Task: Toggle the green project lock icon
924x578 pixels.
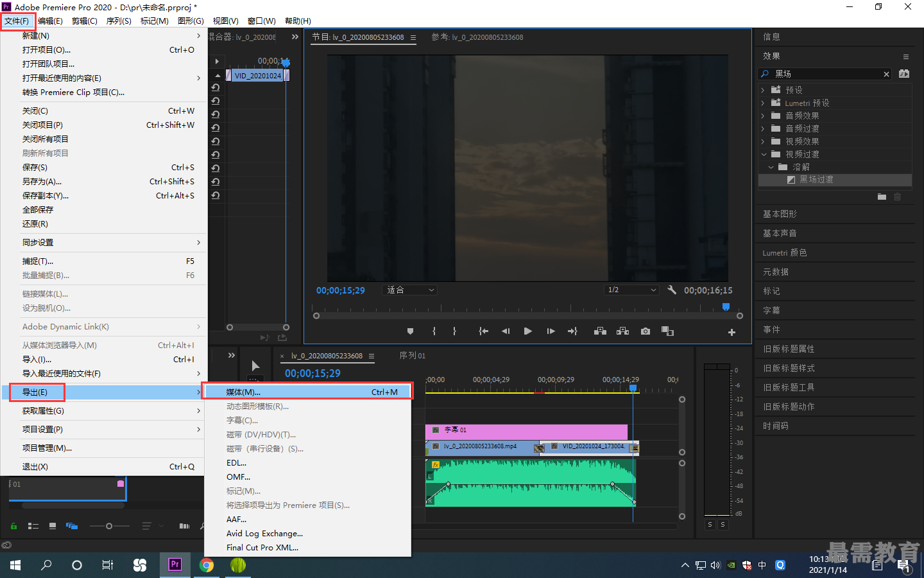Action: pos(13,526)
